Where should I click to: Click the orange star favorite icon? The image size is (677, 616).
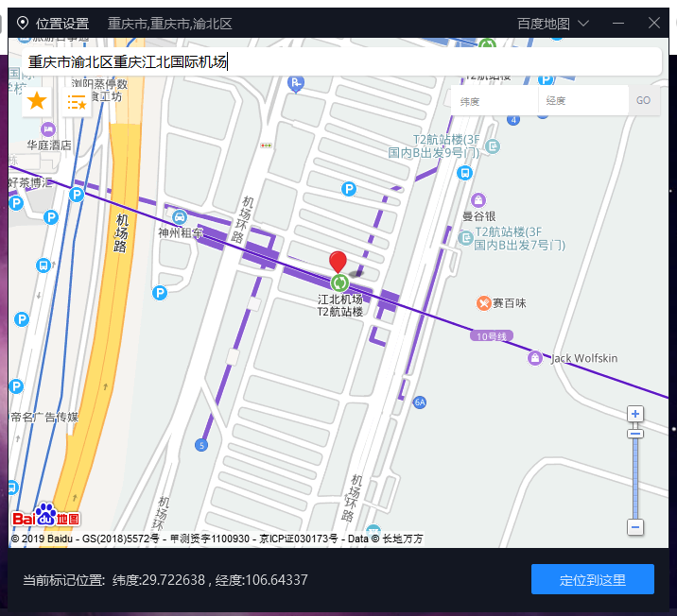pyautogui.click(x=37, y=101)
